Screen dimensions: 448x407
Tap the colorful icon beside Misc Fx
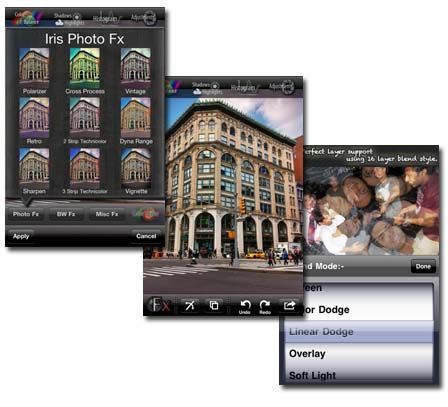(x=147, y=214)
